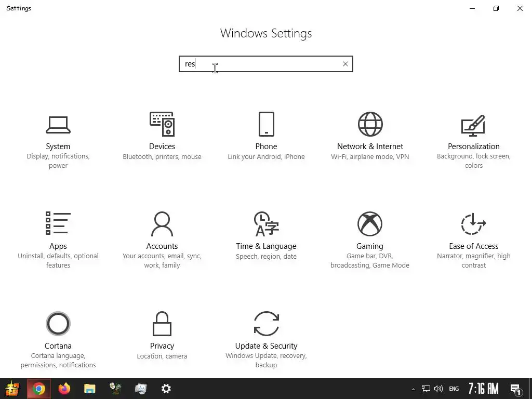Click the Update & Security label
Screen dimensions: 532x399
267,345
